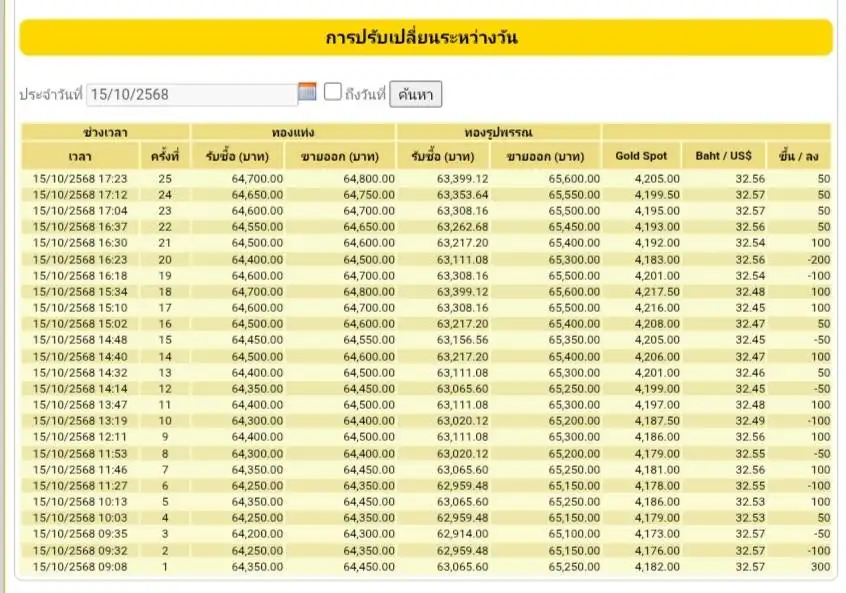Enable the ถึงวันที่ checkbox
Viewport: 846px width, 593px height.
[x=333, y=93]
